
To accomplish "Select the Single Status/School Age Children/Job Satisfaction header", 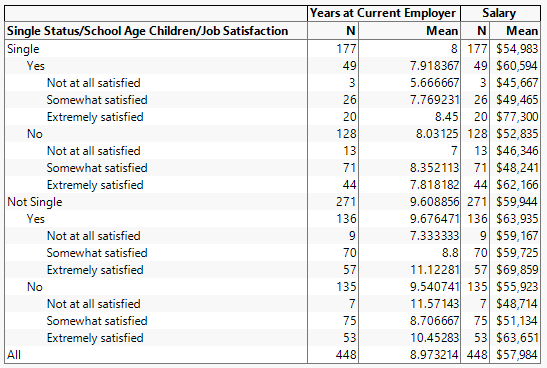I will tap(148, 31).
